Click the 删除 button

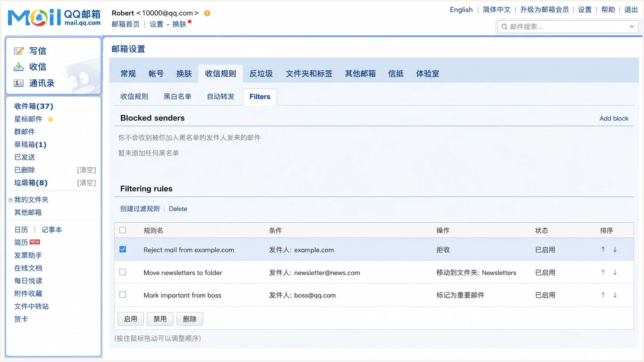(190, 319)
